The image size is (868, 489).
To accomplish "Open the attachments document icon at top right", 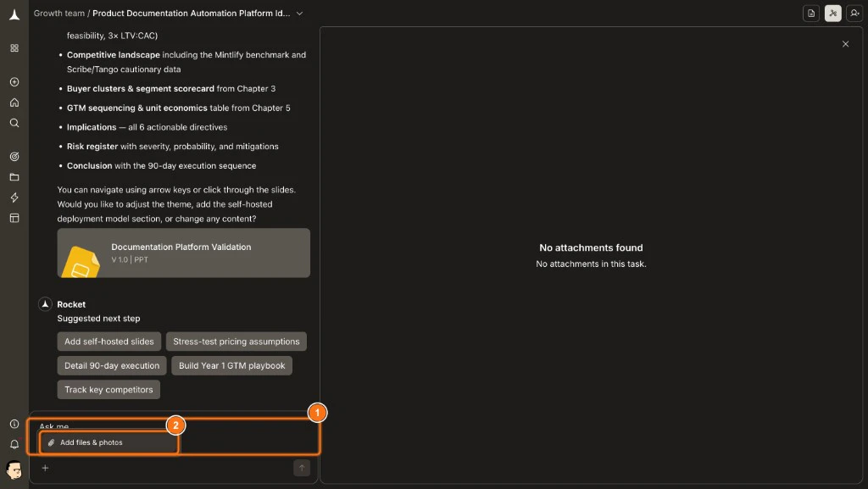I will coord(811,14).
